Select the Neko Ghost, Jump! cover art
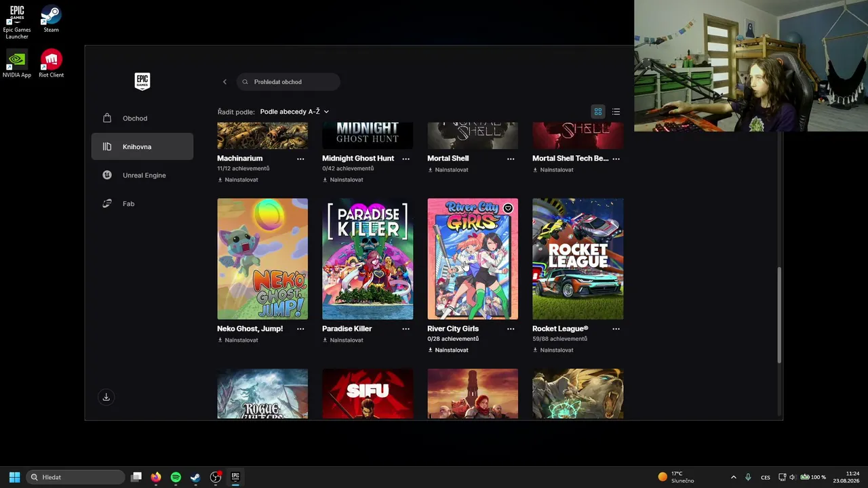This screenshot has width=868, height=488. tap(262, 259)
